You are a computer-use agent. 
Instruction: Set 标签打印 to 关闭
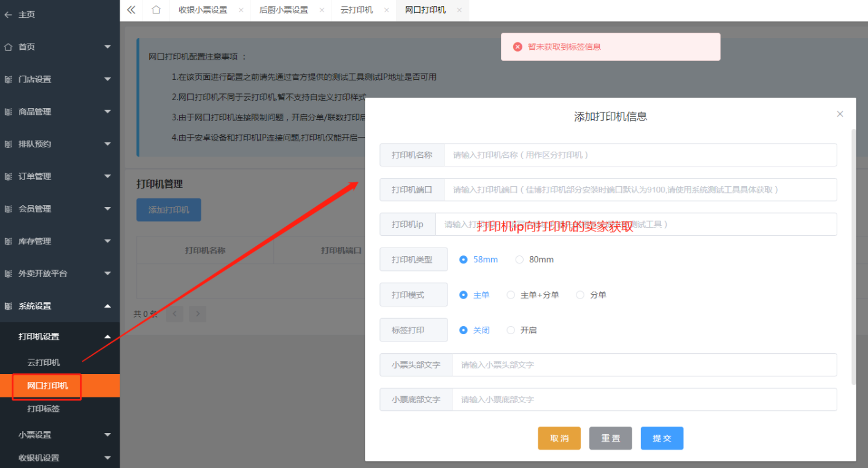(x=475, y=330)
